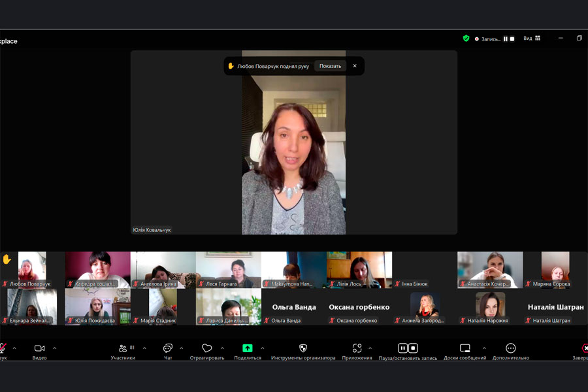Open the Приложения apps icon
This screenshot has width=588, height=392.
point(357,348)
